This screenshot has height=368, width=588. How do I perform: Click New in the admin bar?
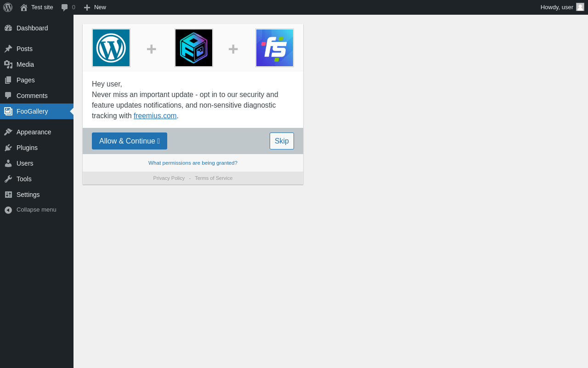tap(100, 7)
